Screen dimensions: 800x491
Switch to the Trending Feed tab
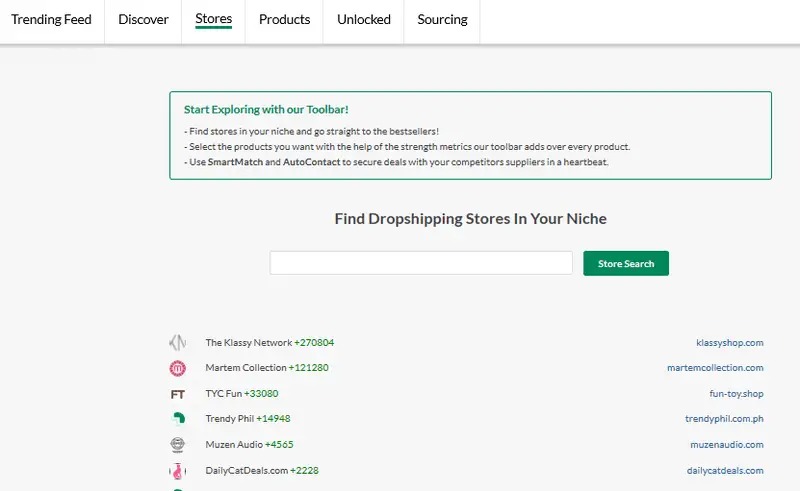[51, 20]
